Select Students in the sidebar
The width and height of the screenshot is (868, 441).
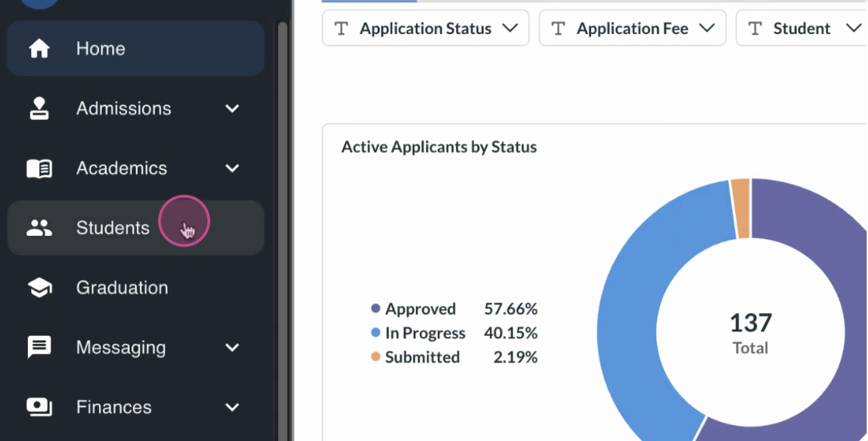[136, 228]
